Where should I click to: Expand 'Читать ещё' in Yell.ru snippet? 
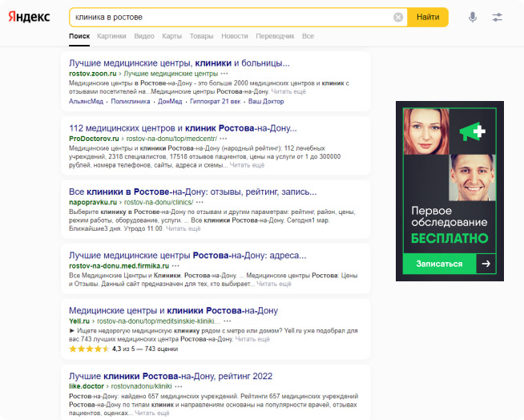pyautogui.click(x=252, y=339)
